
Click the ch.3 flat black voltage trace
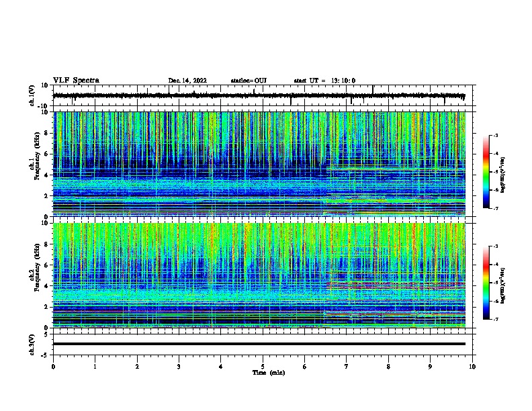259,344
